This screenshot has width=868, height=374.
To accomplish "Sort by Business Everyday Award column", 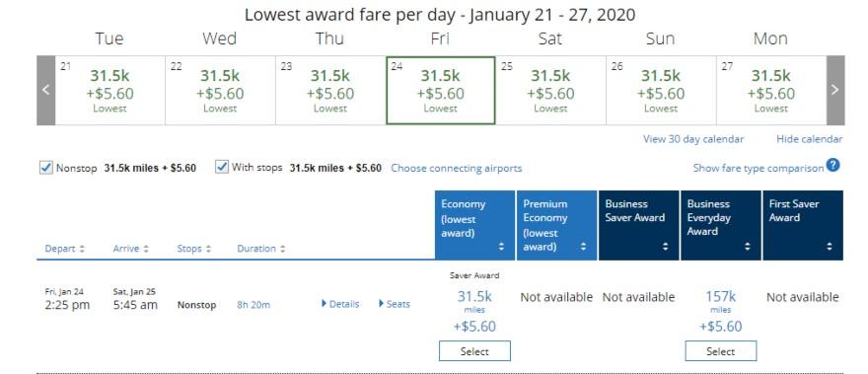I will pos(721,226).
